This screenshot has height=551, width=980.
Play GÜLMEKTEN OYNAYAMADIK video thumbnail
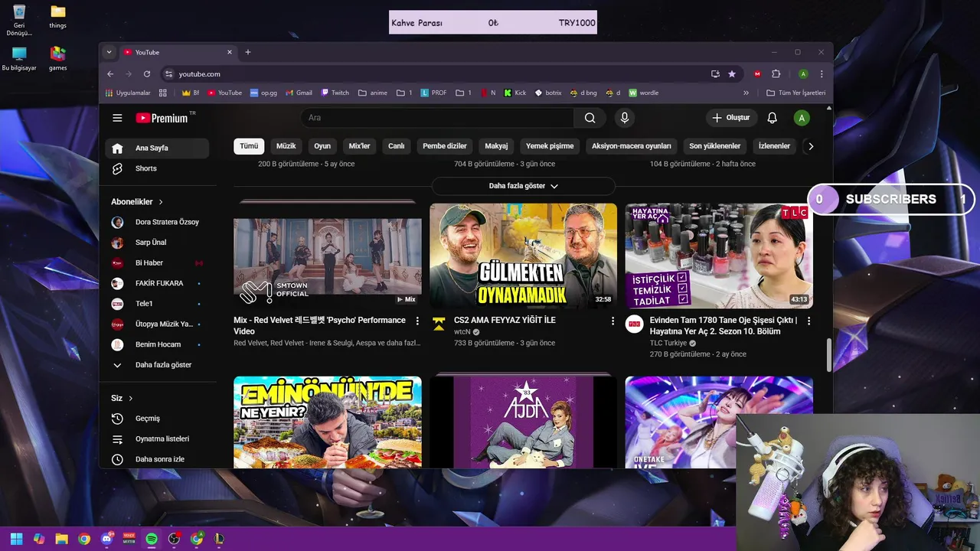523,256
